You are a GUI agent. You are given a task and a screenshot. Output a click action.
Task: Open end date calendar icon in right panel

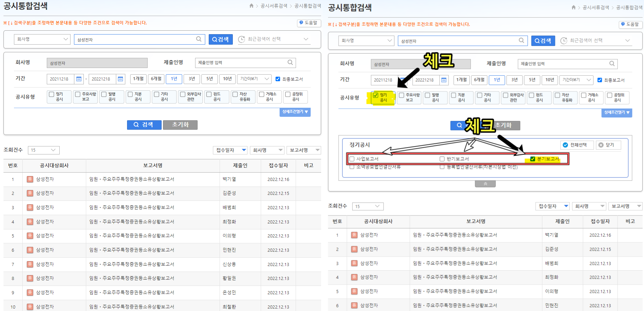tap(444, 80)
